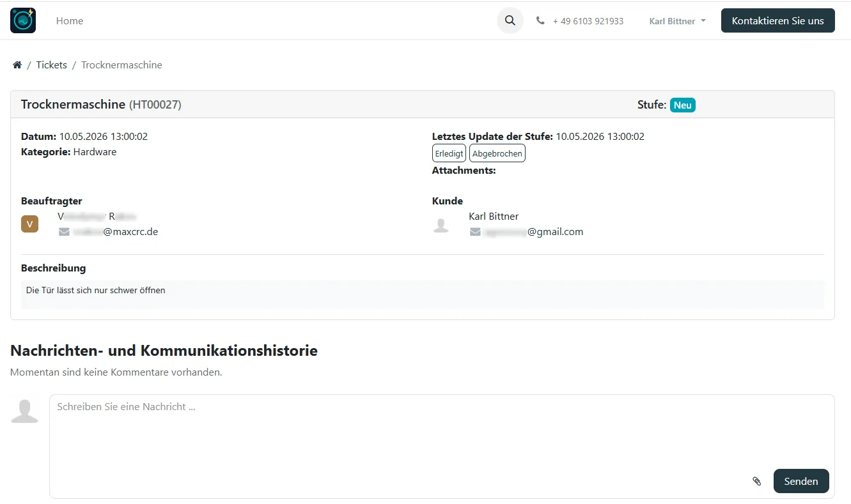The width and height of the screenshot is (851, 504).
Task: Click the Neu stage badge
Action: (x=683, y=105)
